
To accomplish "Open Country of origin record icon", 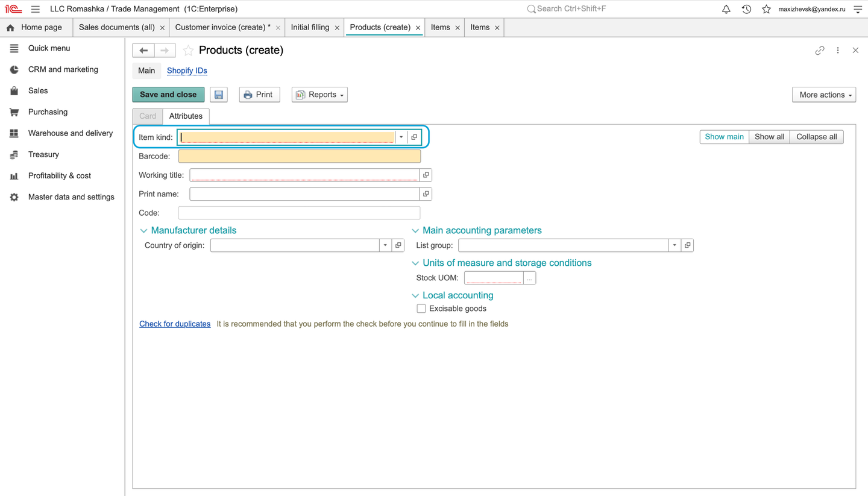I will [x=398, y=245].
